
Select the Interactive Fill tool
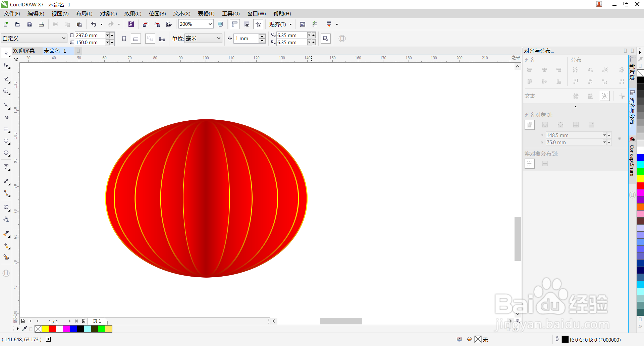tap(6, 246)
